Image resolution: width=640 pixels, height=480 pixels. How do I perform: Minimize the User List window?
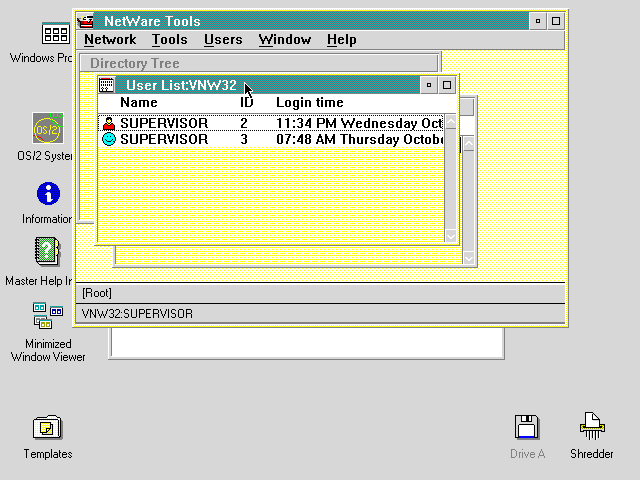pos(429,85)
